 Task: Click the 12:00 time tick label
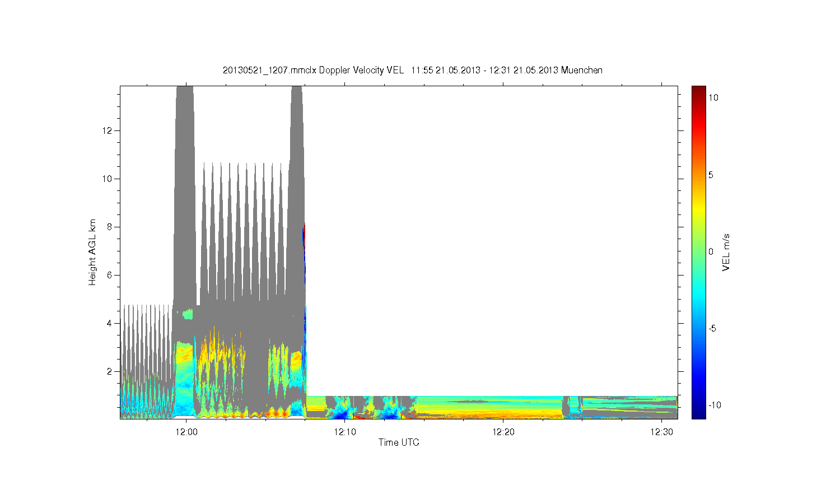coord(186,432)
